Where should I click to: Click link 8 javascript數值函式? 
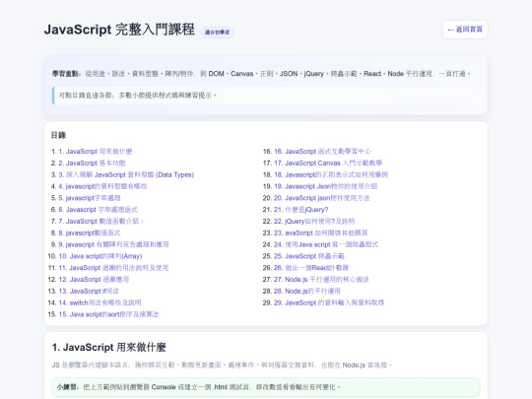point(90,233)
